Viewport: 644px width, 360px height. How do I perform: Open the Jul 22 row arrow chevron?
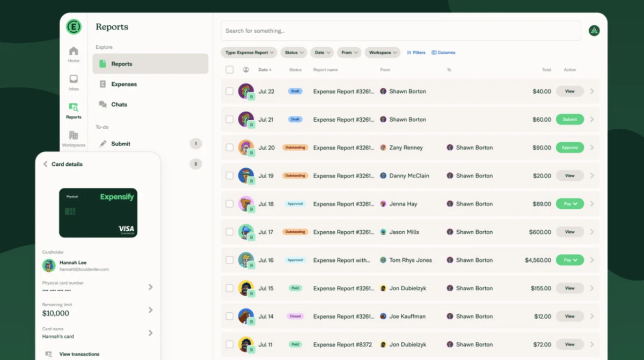(x=592, y=91)
